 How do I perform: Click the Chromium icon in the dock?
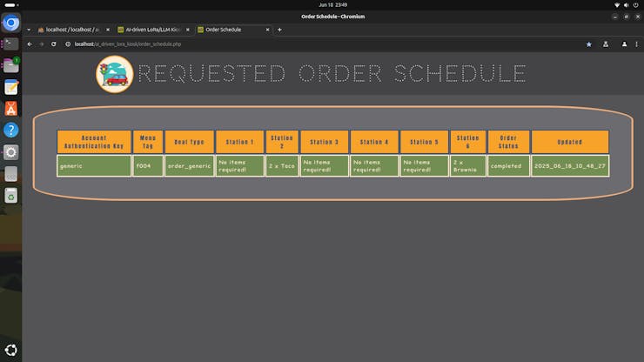click(11, 23)
